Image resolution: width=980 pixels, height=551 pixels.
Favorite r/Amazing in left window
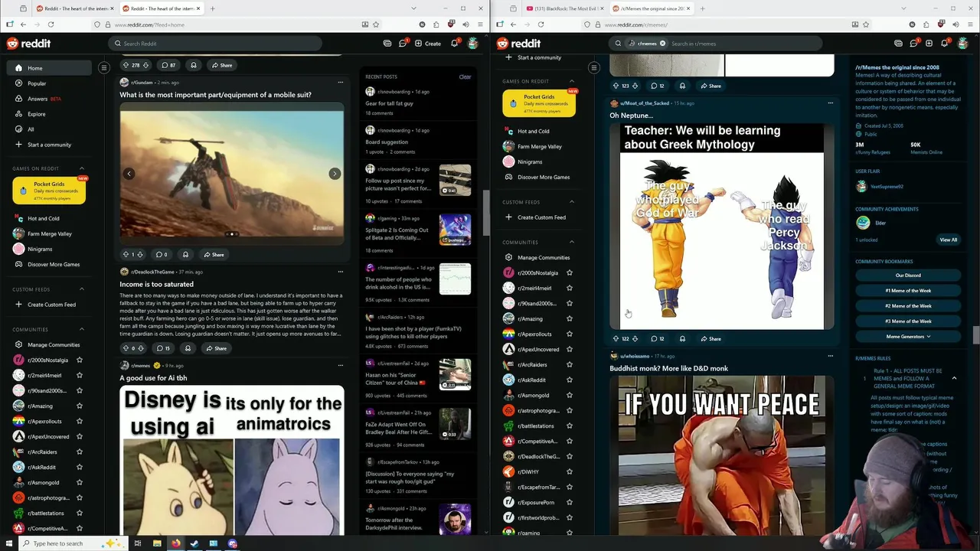[x=80, y=406]
